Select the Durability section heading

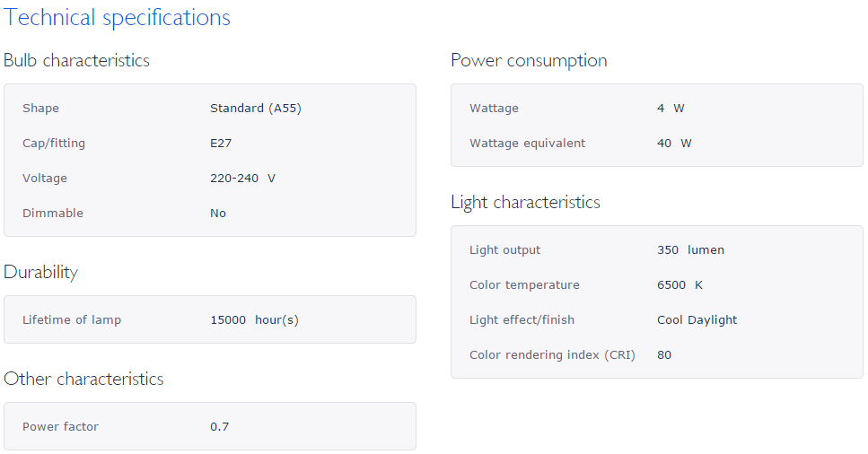pos(40,272)
